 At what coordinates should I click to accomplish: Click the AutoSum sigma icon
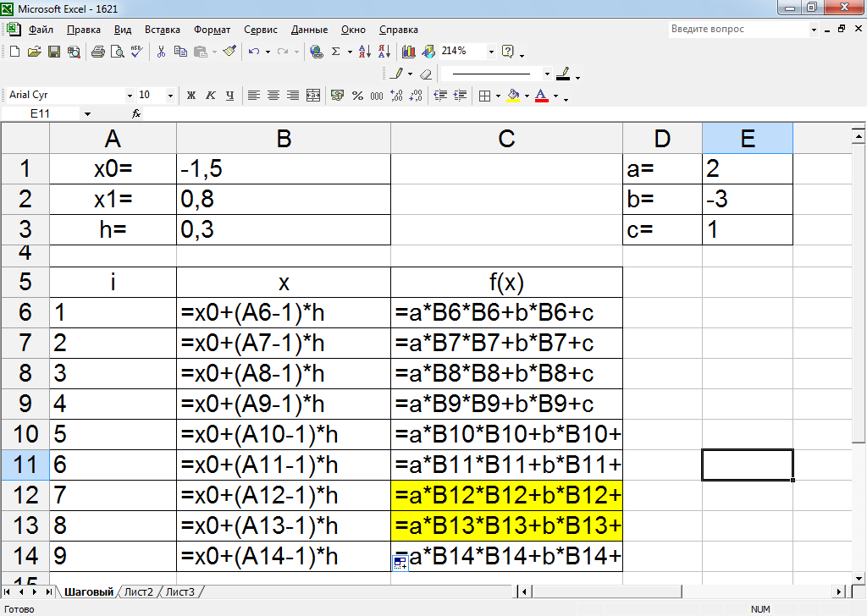335,52
